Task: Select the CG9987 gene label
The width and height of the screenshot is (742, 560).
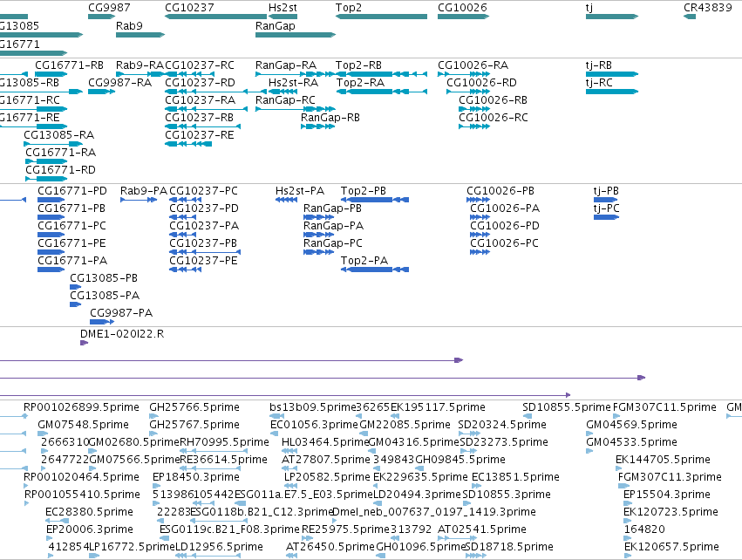Action: (109, 8)
